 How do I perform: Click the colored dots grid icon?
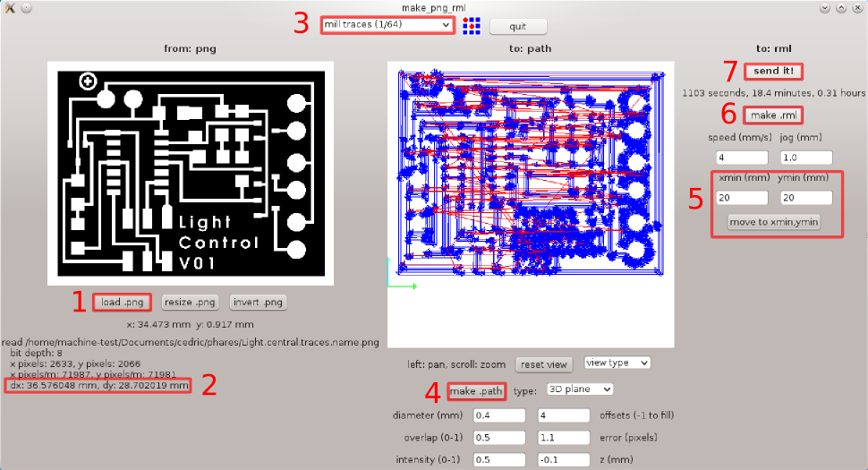pos(472,25)
